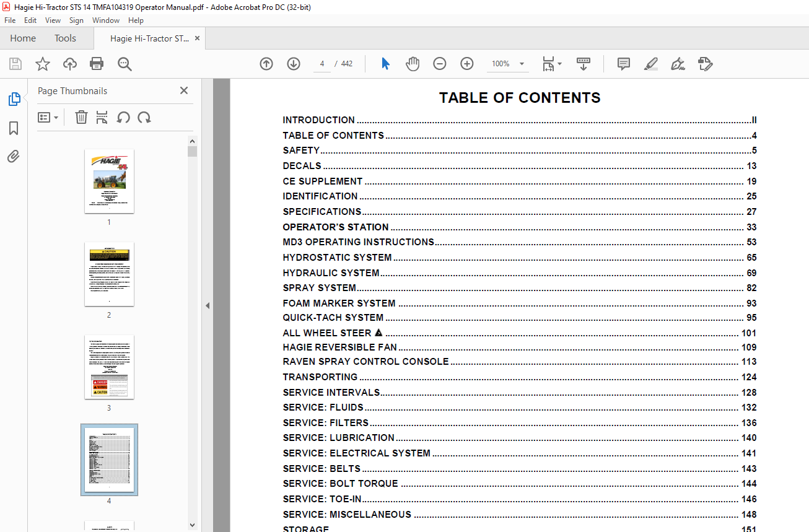809x532 pixels.
Task: Click the SAFETY contents entry
Action: pyautogui.click(x=520, y=150)
